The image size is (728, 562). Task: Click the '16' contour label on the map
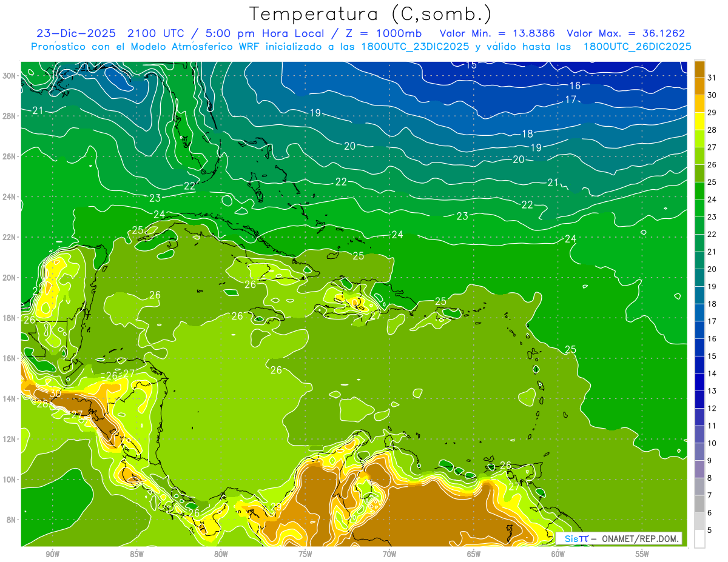[575, 86]
